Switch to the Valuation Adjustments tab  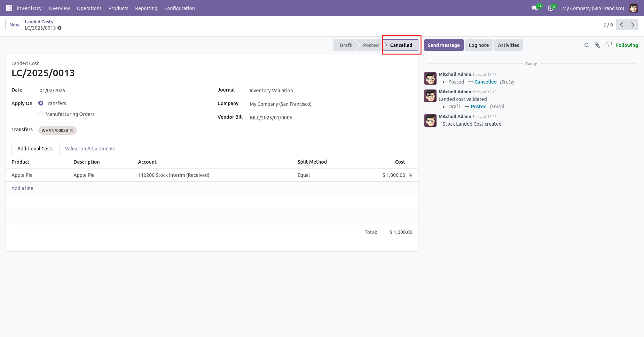tap(90, 149)
